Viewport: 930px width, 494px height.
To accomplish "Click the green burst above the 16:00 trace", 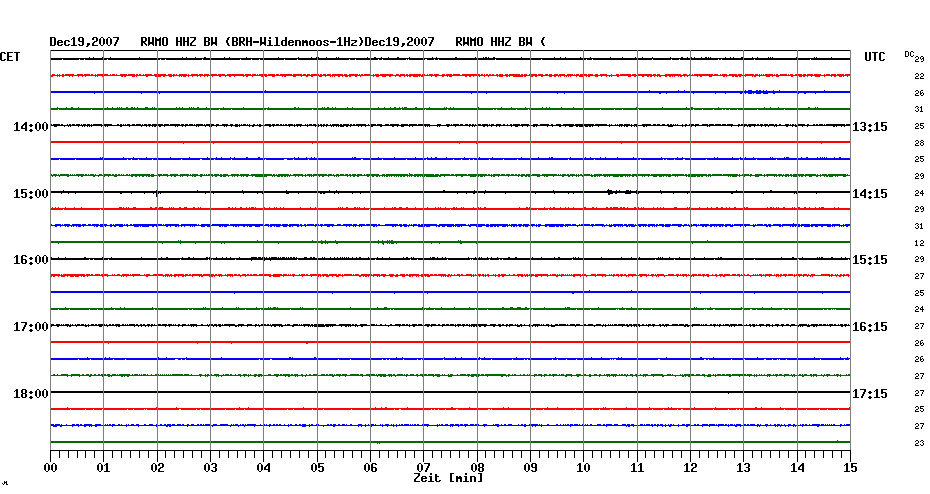I will point(387,242).
